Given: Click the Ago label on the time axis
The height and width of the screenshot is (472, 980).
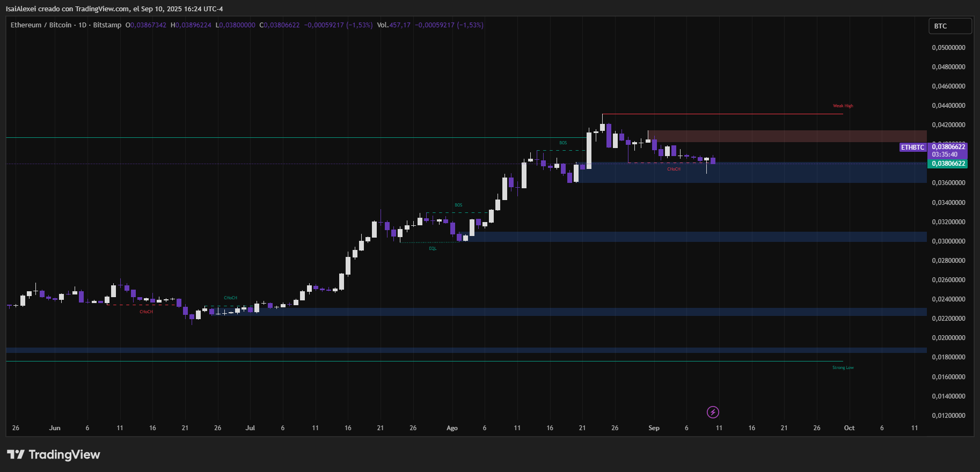Looking at the screenshot, I should click(x=452, y=428).
